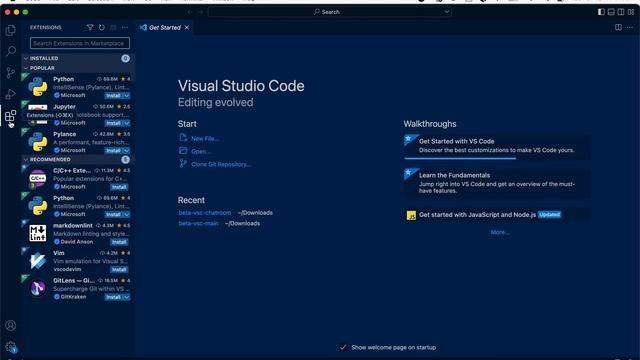Open the Explorer view in activity bar
This screenshot has height=360, width=640.
[x=11, y=30]
